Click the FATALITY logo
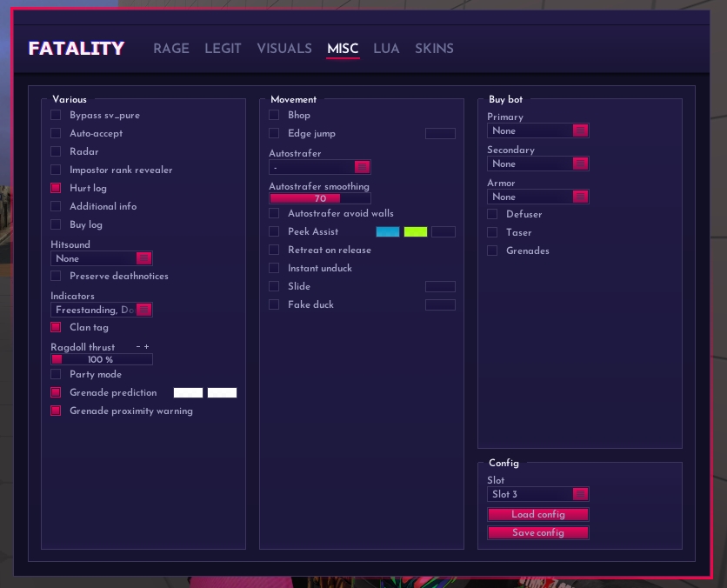This screenshot has height=588, width=727. point(77,49)
